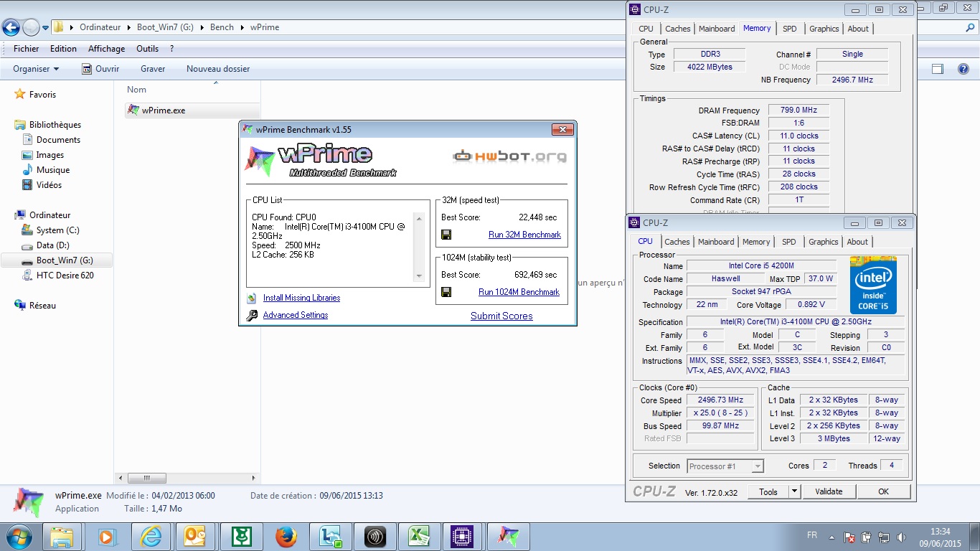Open Réseau in the navigation pane
Screen dimensions: 980x551
coord(42,306)
